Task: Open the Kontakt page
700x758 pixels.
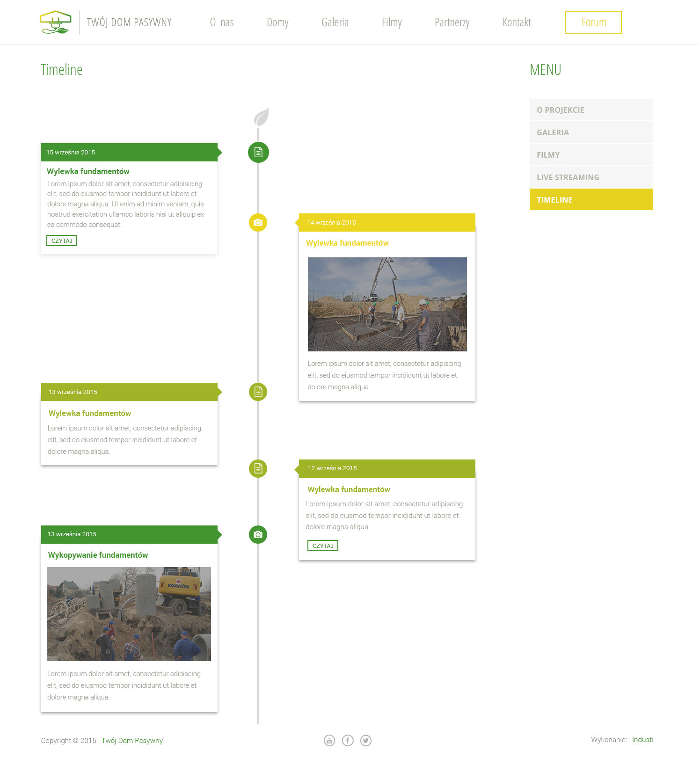Action: [x=517, y=22]
